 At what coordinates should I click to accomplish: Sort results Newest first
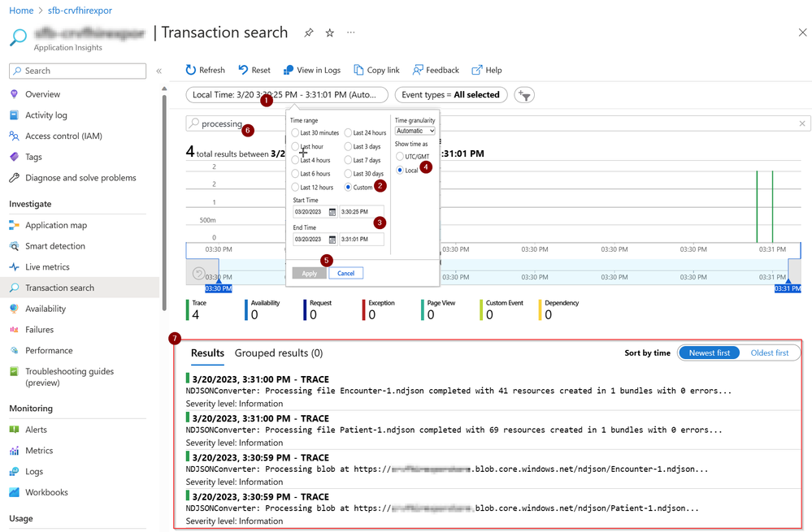[x=709, y=353]
